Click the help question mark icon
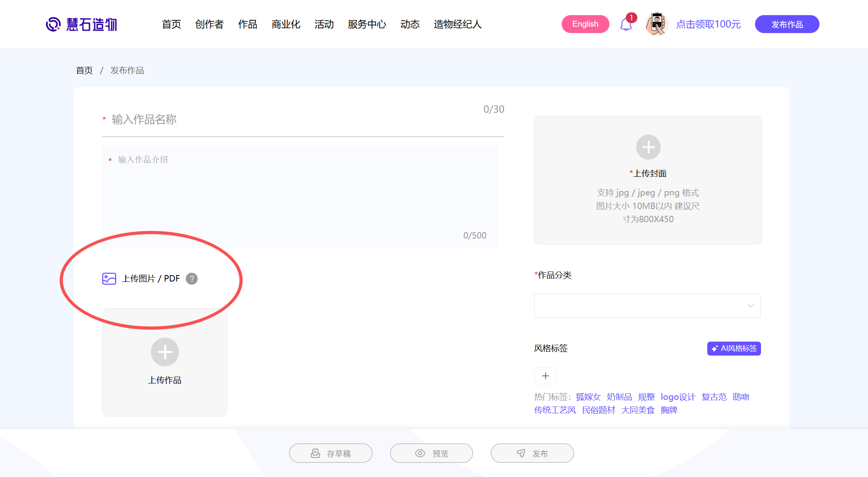This screenshot has height=477, width=868. [192, 279]
